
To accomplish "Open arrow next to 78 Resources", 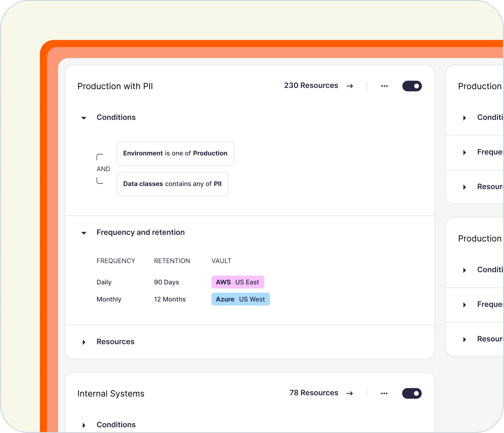I will [x=350, y=393].
